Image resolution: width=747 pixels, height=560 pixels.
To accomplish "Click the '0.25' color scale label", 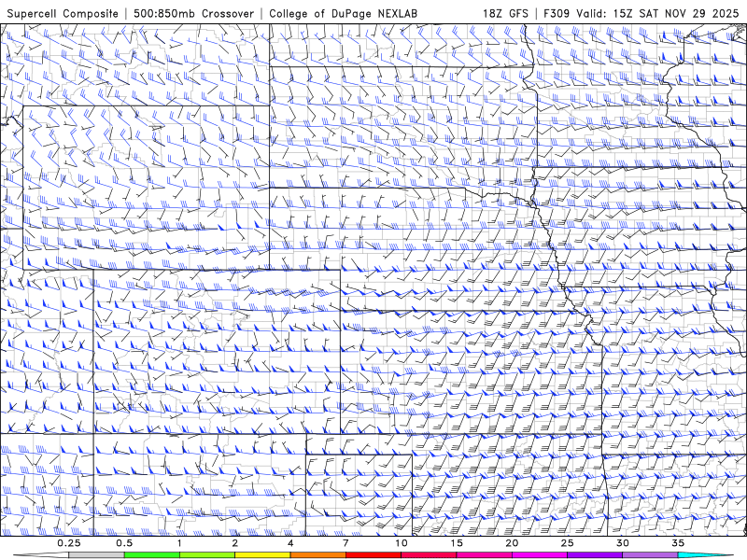I will (68, 543).
